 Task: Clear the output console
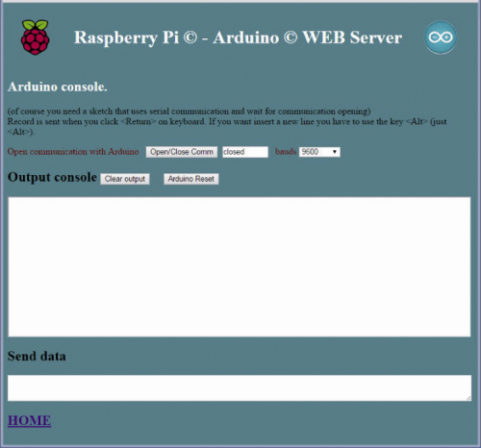[125, 179]
